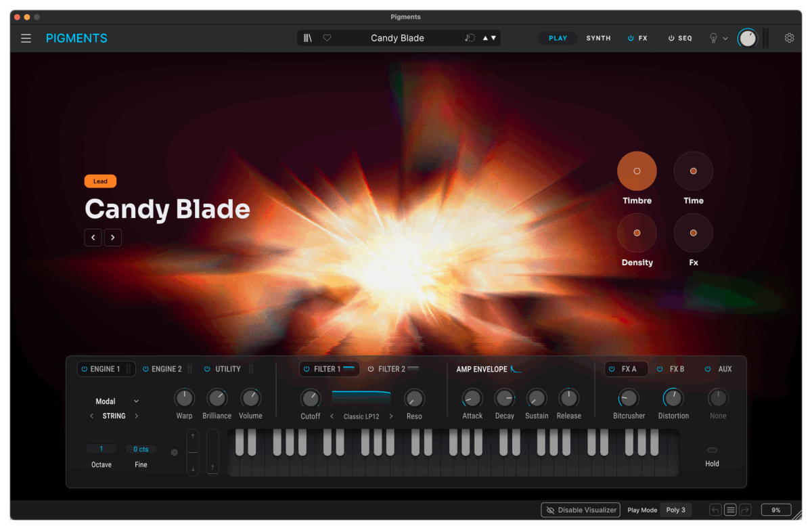
Task: Select the AUX label
Action: click(725, 369)
